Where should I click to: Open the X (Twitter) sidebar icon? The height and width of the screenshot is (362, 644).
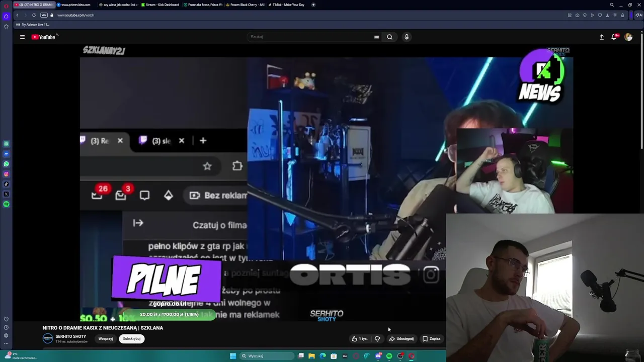click(6, 194)
